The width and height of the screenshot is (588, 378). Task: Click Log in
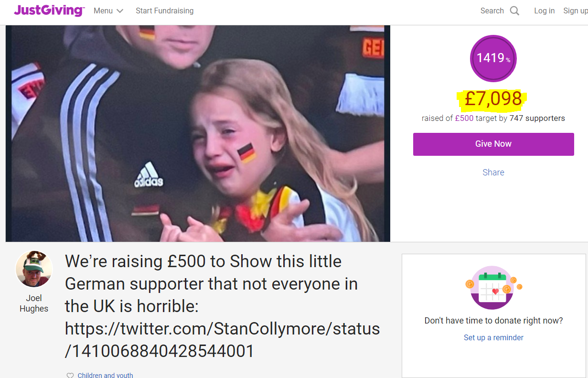tap(545, 11)
